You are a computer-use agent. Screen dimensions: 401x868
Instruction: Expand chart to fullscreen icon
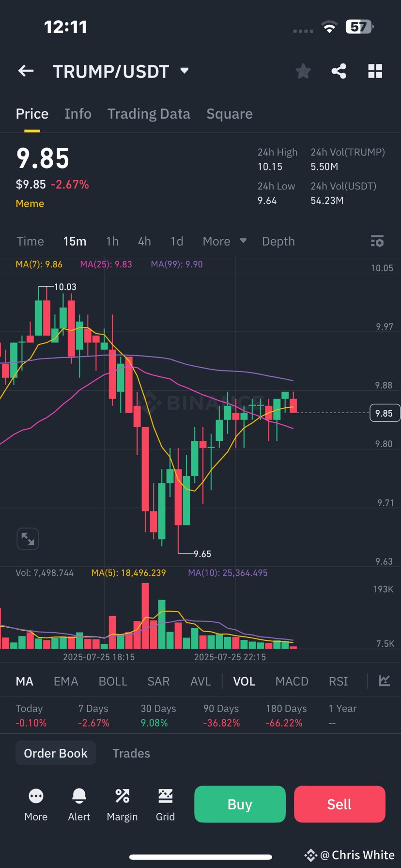(x=28, y=539)
